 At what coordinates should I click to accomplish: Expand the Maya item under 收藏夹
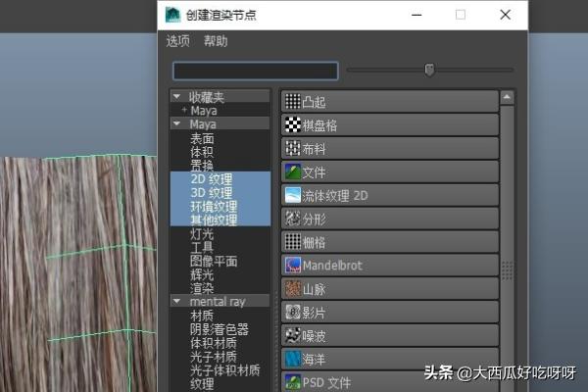pos(183,111)
